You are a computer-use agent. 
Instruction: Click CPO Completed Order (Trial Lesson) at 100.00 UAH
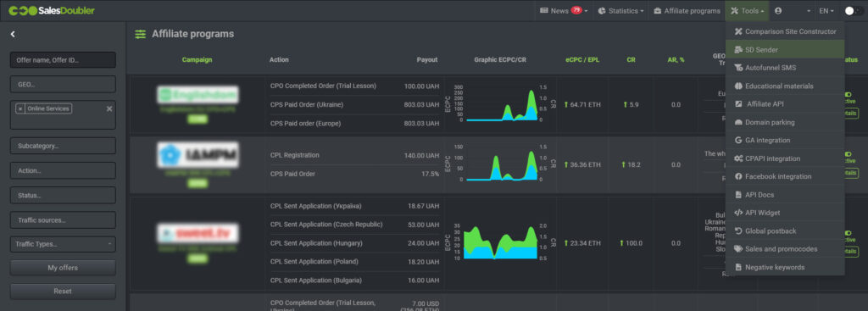[323, 86]
